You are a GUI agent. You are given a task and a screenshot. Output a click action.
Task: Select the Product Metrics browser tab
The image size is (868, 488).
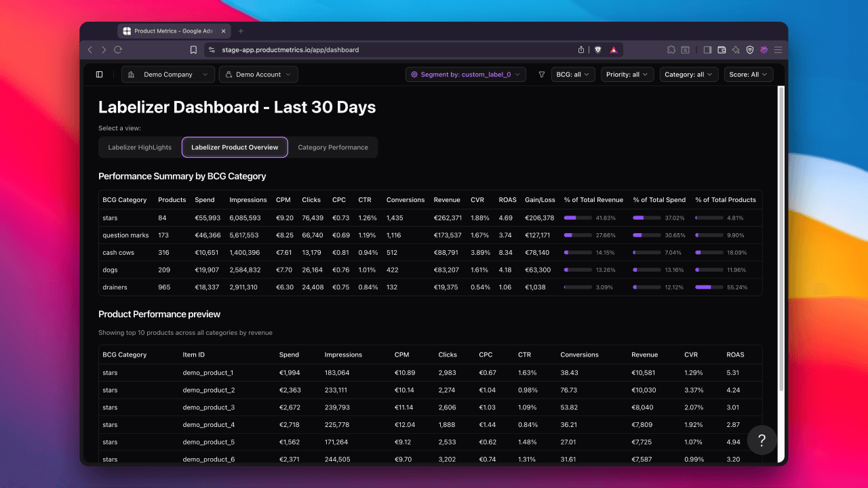point(174,31)
